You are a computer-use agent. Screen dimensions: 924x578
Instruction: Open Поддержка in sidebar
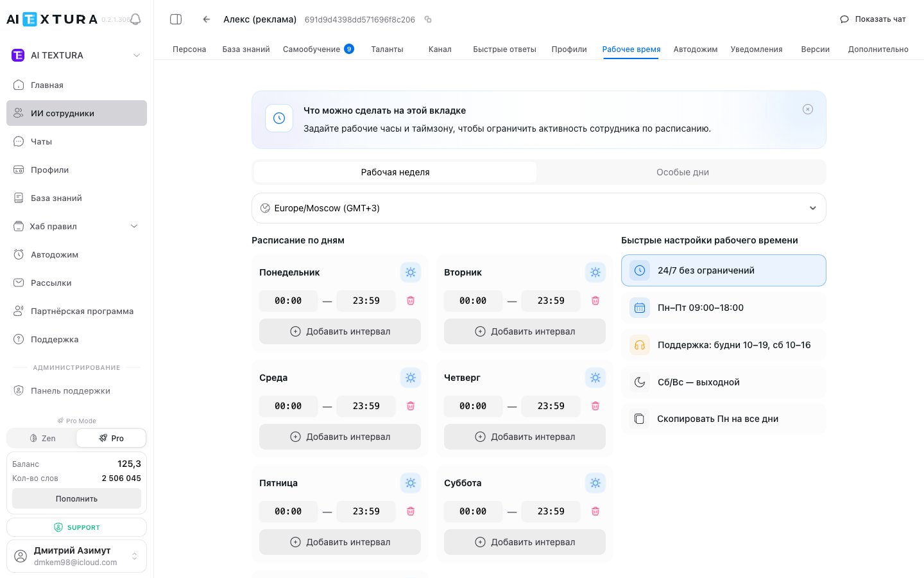(x=76, y=339)
